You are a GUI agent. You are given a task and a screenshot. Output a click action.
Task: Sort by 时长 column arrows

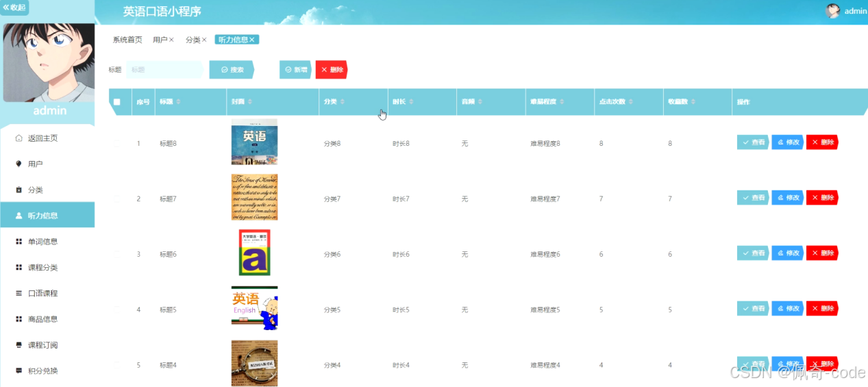point(412,102)
